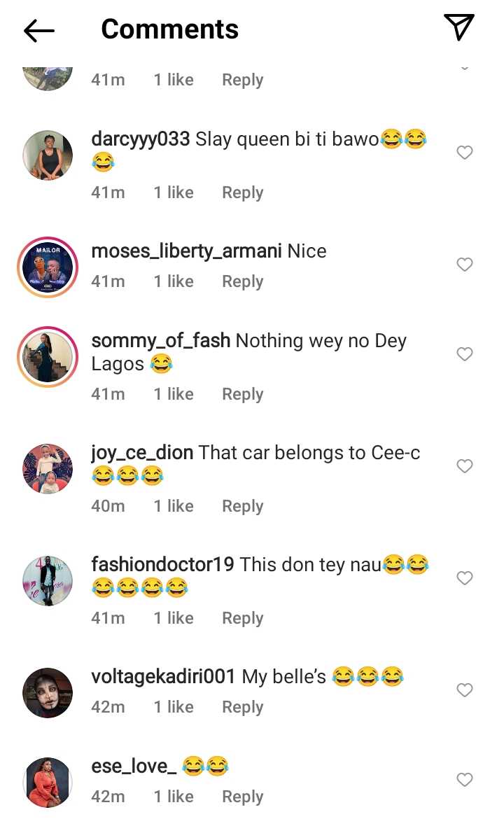Reply to darcyyy033's comment
The width and height of the screenshot is (504, 826).
point(242,192)
